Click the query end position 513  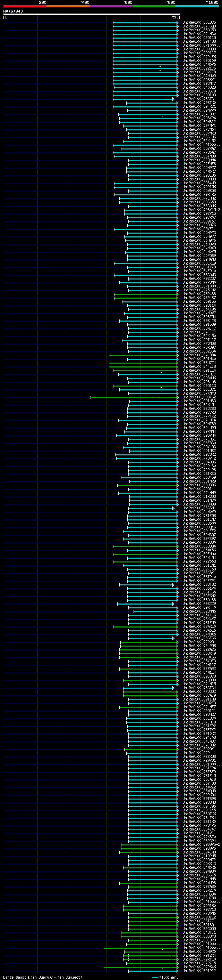pos(175,17)
